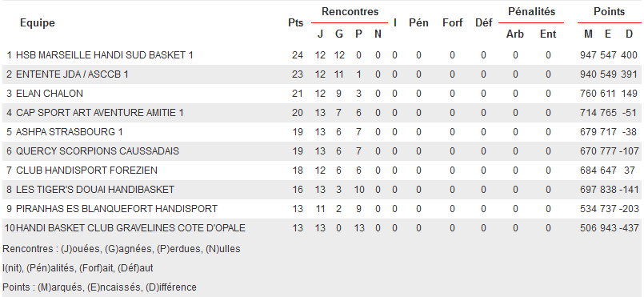The height and width of the screenshot is (297, 644).
Task: Click the Pts column header
Action: click(x=296, y=23)
